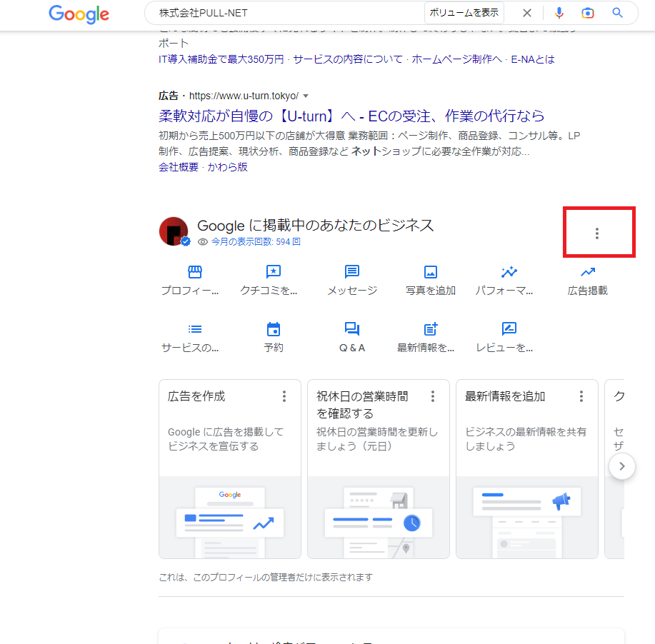Open the business profile three-dot menu
The height and width of the screenshot is (644, 655).
pos(597,233)
